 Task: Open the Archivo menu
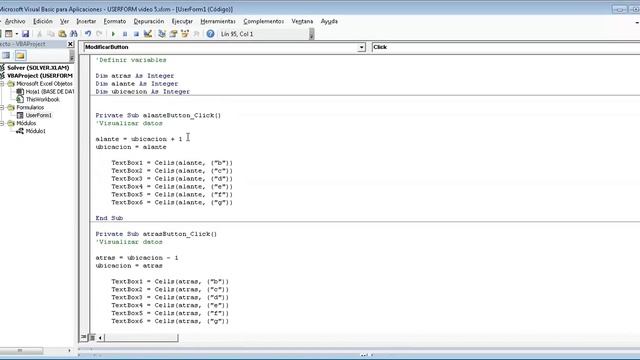point(15,21)
